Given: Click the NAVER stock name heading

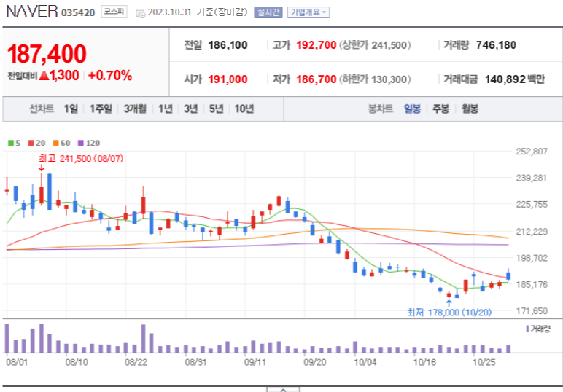Looking at the screenshot, I should (x=32, y=11).
